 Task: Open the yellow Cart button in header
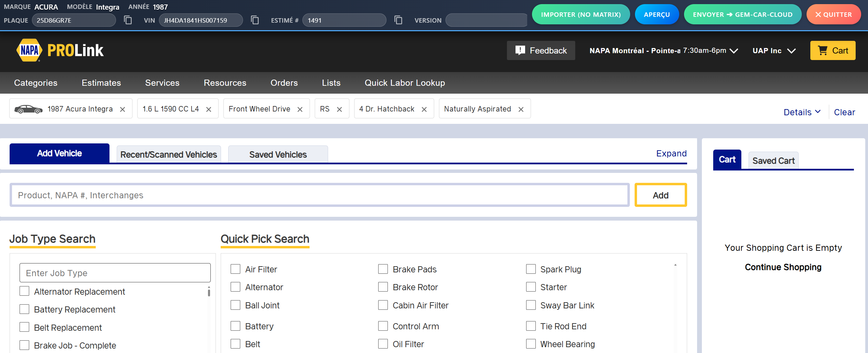pyautogui.click(x=833, y=50)
